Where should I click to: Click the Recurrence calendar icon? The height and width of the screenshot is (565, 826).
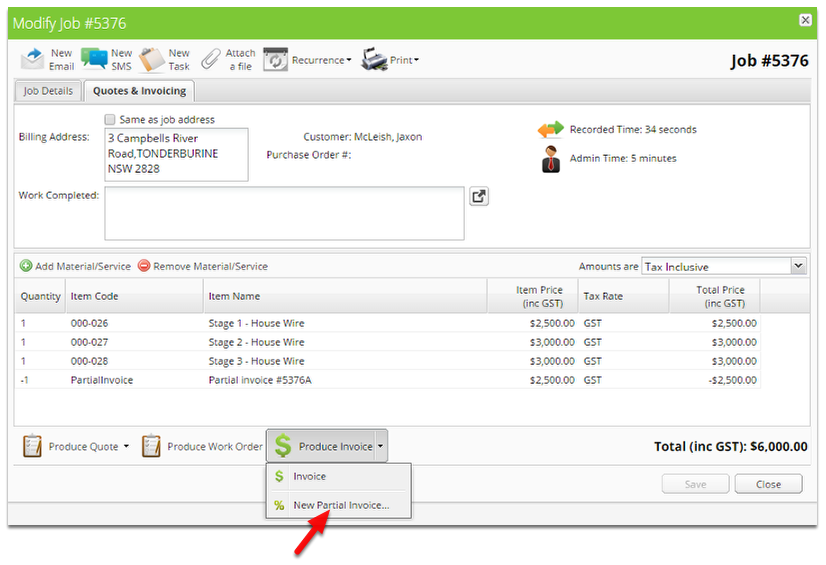pyautogui.click(x=276, y=60)
